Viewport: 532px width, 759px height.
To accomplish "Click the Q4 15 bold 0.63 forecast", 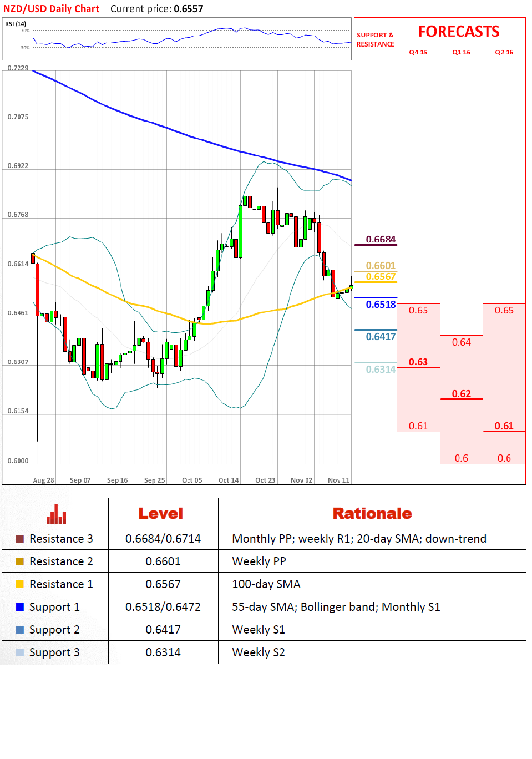I will [x=418, y=362].
